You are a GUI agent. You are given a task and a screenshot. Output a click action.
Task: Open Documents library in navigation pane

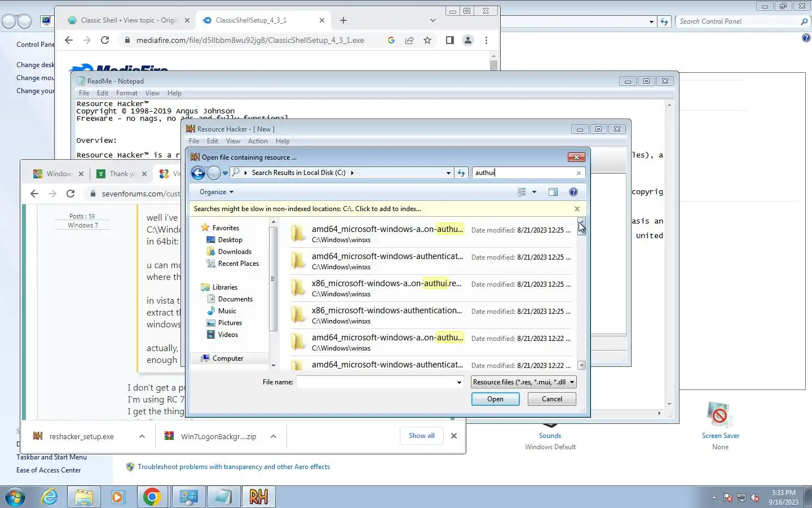tap(235, 299)
